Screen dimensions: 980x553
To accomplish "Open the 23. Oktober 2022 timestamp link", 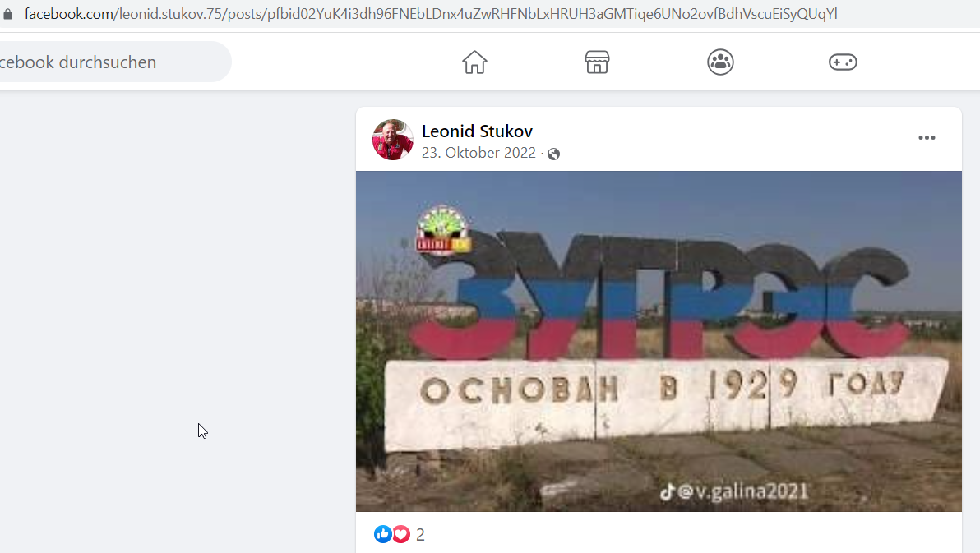I will [478, 153].
